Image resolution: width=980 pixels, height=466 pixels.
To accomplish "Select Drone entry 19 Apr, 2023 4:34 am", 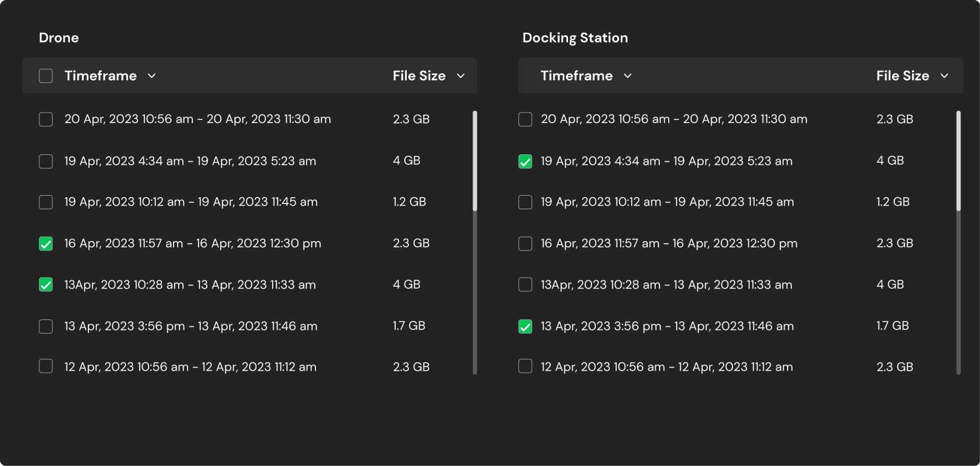I will coord(190,161).
